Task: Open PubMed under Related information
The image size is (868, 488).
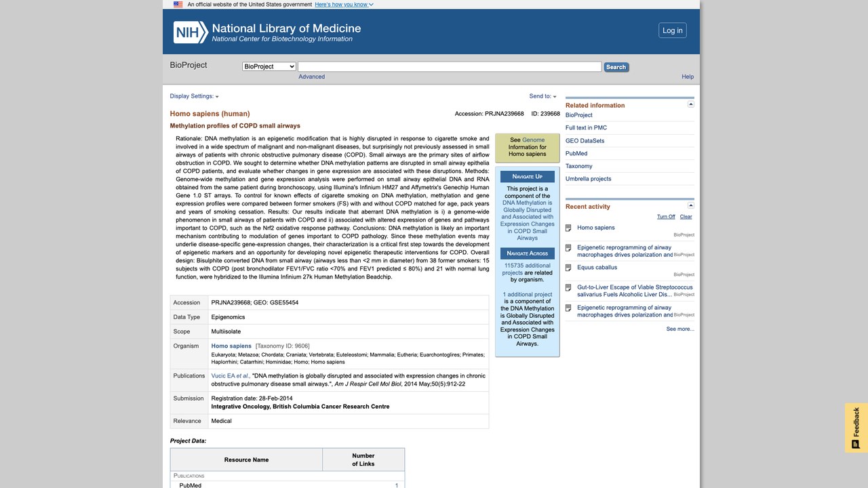Action: (x=576, y=154)
